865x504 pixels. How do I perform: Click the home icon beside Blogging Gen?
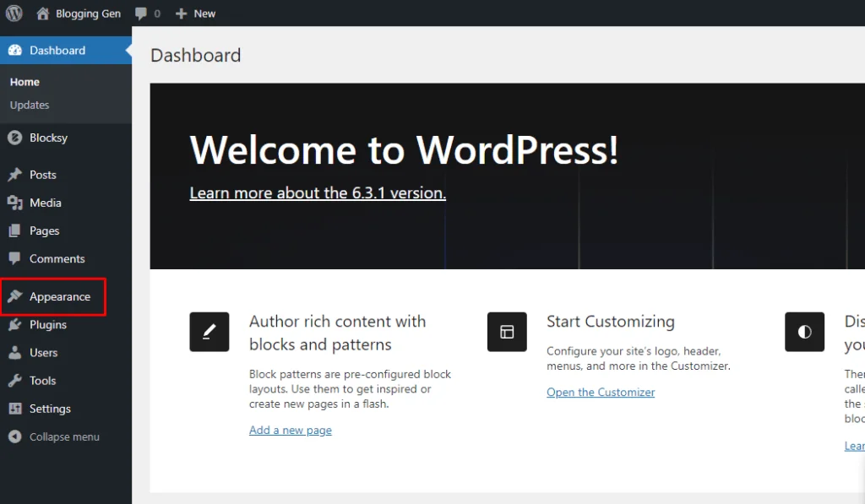[42, 14]
